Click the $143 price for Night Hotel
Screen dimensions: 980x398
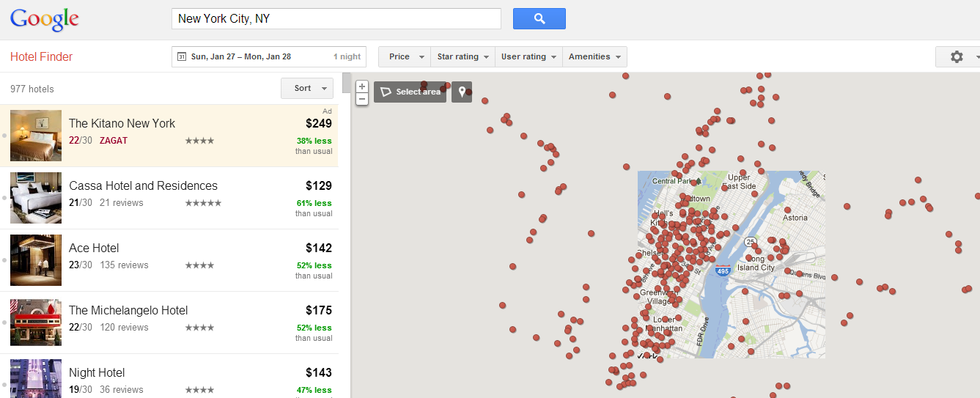tap(319, 373)
